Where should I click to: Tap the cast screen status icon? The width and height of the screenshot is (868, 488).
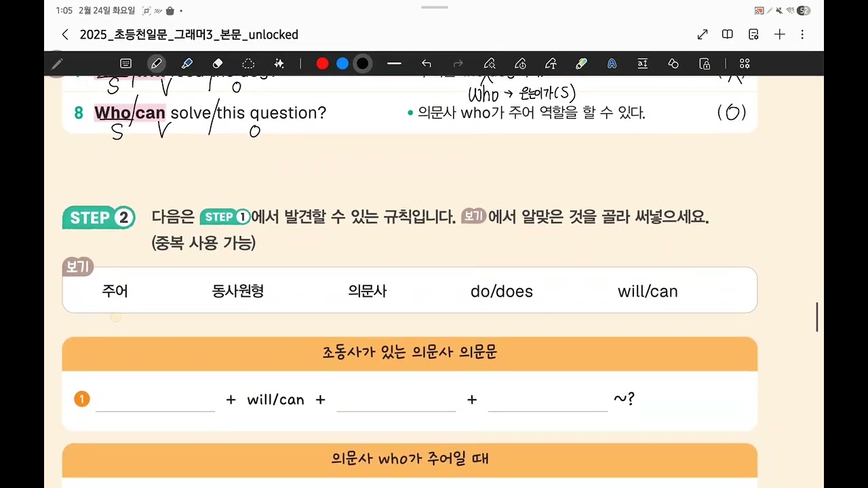(x=759, y=10)
